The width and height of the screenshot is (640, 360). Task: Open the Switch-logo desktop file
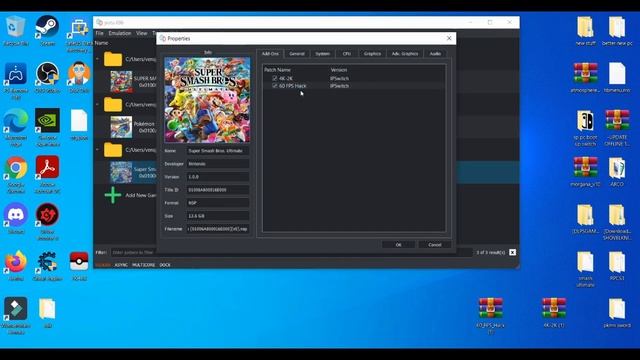[x=585, y=128]
